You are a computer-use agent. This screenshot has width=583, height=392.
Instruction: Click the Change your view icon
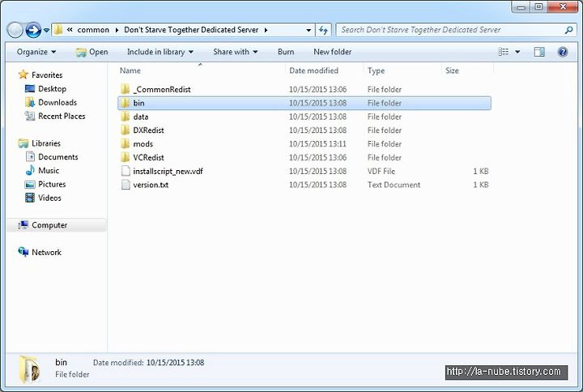click(x=504, y=52)
